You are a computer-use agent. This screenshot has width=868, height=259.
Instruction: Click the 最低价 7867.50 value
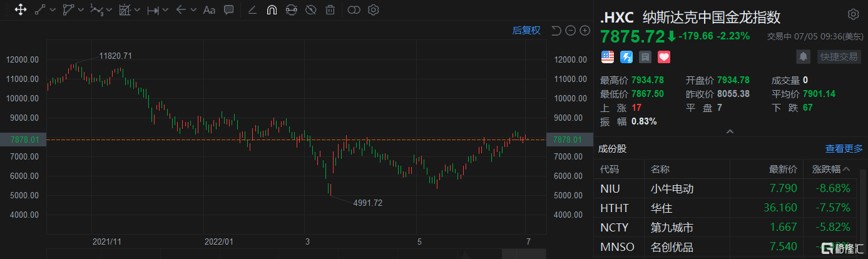coord(648,94)
